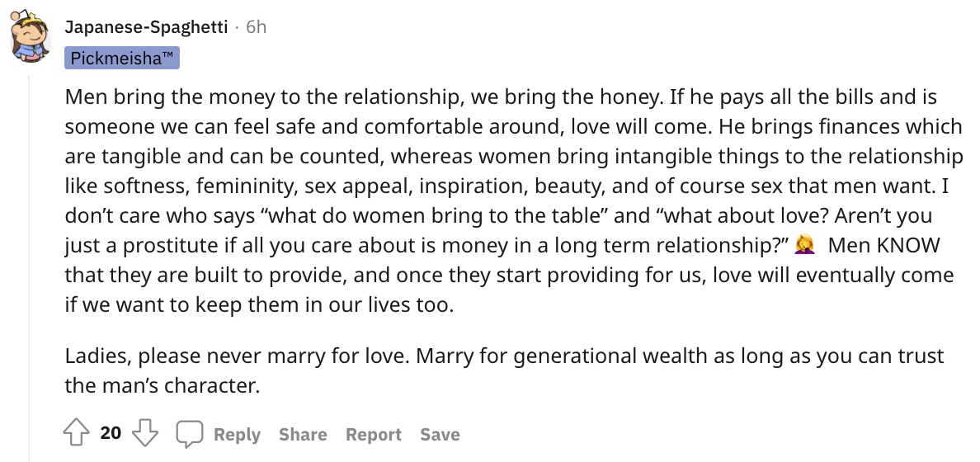Save this comment
The image size is (980, 462).
coord(440,435)
